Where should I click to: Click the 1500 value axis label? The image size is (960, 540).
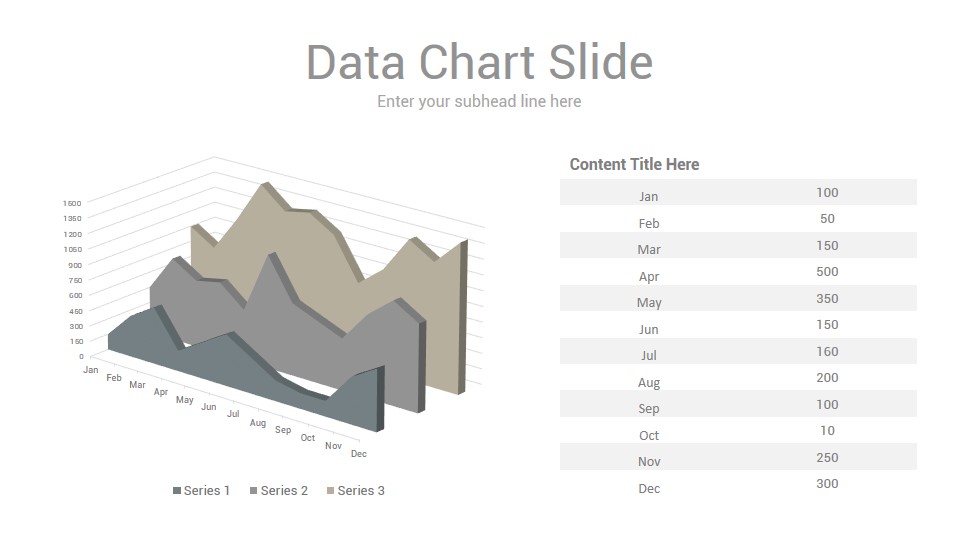[72, 203]
